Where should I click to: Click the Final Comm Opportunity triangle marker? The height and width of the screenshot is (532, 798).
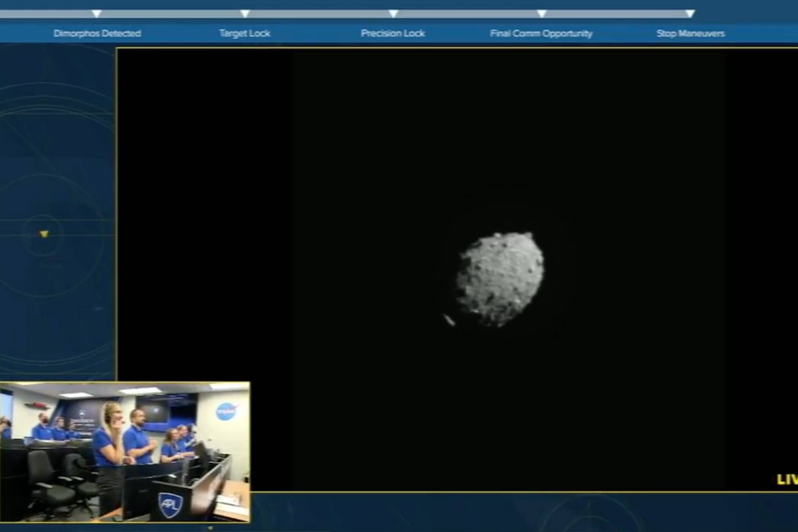[542, 14]
